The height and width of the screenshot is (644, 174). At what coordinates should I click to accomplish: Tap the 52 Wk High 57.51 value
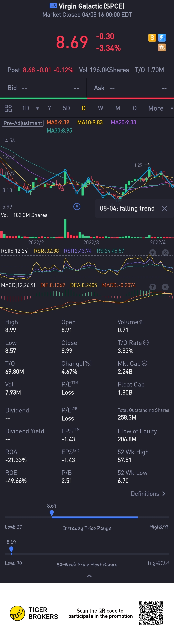click(124, 460)
